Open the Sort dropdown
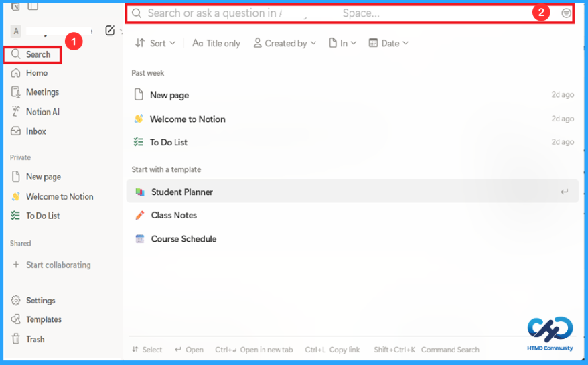This screenshot has width=588, height=365. point(155,43)
